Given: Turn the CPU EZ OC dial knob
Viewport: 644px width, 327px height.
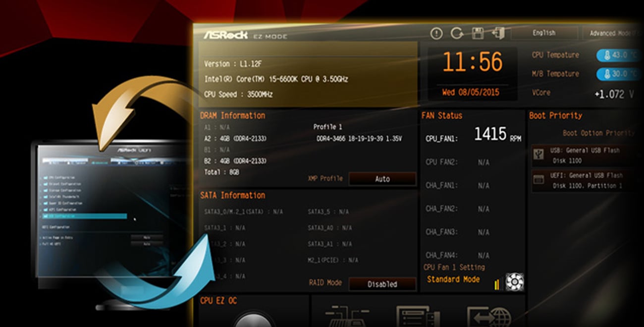Looking at the screenshot, I should (x=253, y=320).
